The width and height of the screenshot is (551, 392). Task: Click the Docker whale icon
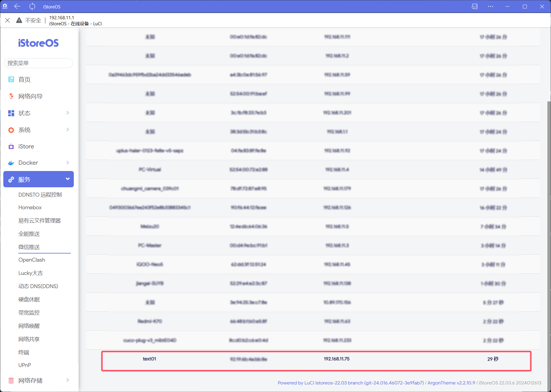coord(11,163)
